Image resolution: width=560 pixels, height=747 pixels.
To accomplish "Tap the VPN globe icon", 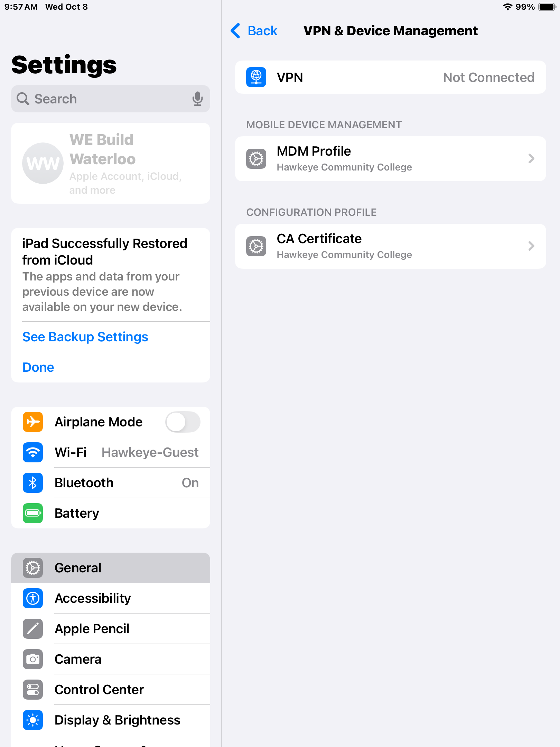I will 256,77.
